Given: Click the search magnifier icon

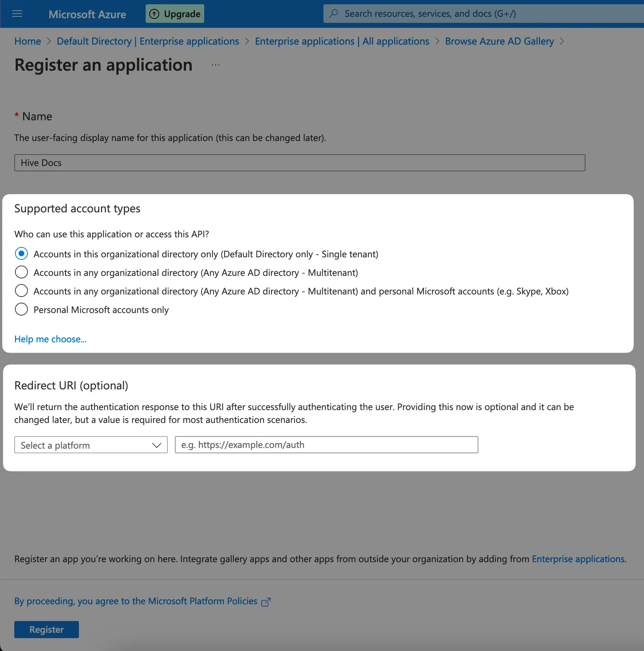Looking at the screenshot, I should [334, 14].
